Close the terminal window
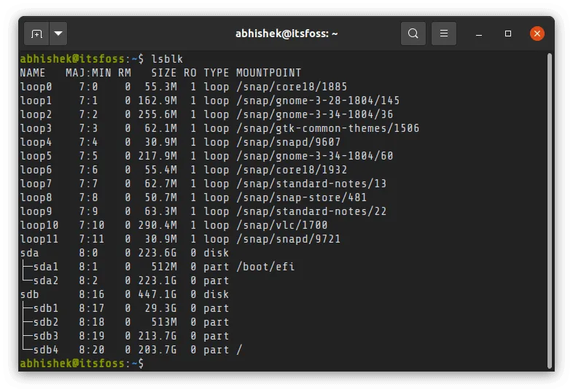 pos(537,34)
